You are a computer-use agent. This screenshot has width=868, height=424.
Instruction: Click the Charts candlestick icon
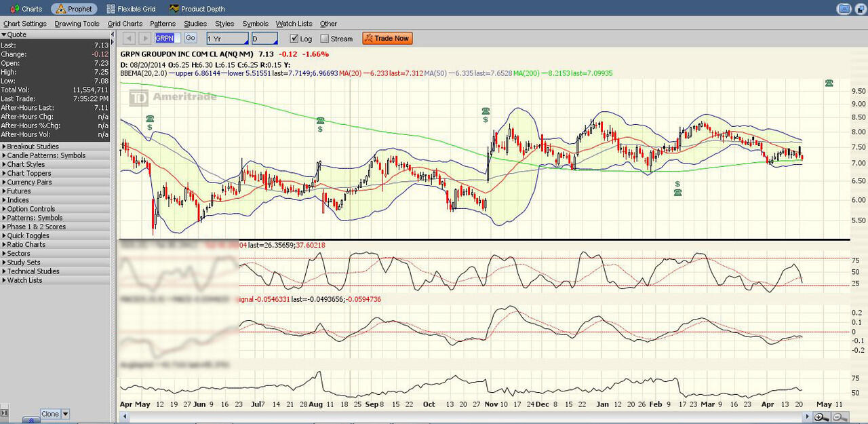[x=14, y=9]
